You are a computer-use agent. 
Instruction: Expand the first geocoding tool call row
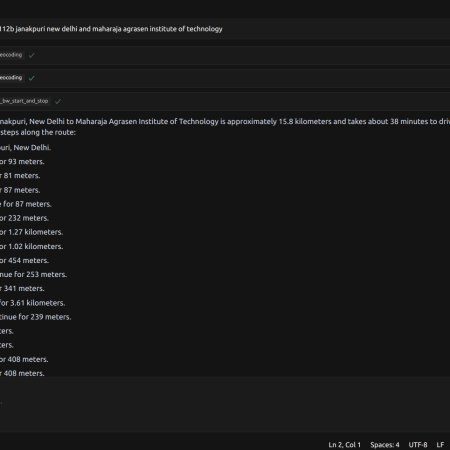[x=225, y=55]
